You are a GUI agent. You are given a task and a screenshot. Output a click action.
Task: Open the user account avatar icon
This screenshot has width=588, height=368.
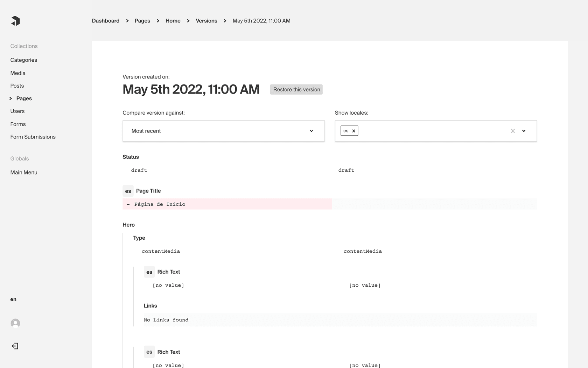tap(15, 323)
